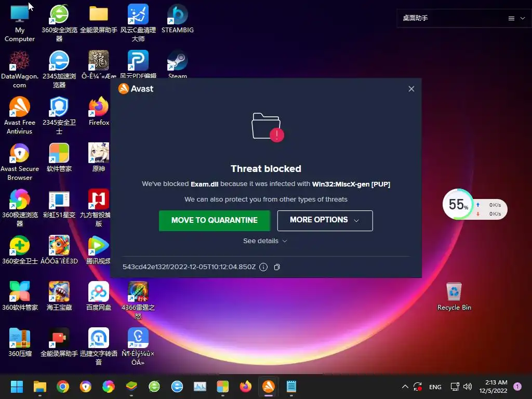Open File Explorer from the taskbar

39,387
